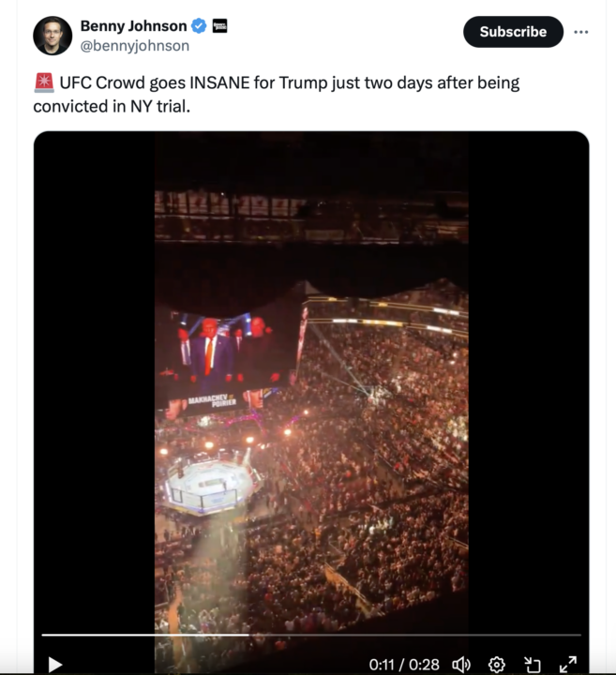Click the black left margin of the video

point(94,375)
